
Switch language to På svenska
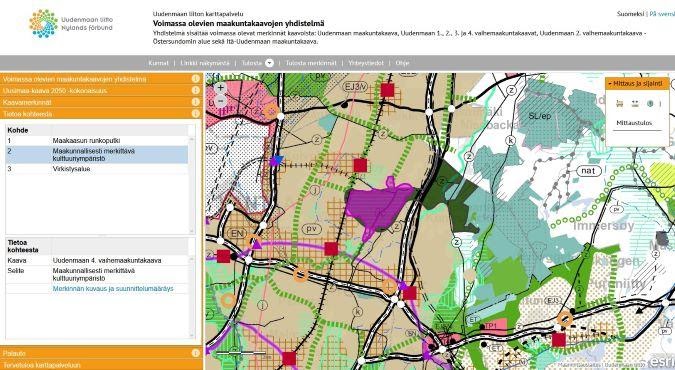[662, 14]
